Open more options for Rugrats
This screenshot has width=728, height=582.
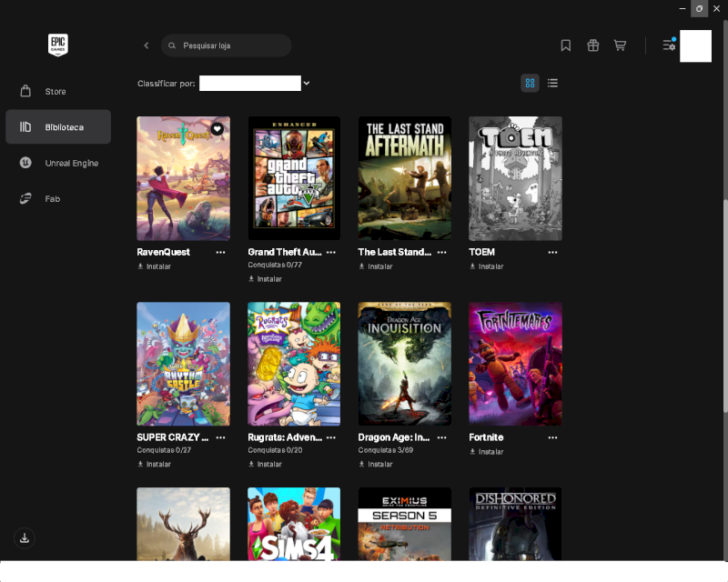click(331, 437)
